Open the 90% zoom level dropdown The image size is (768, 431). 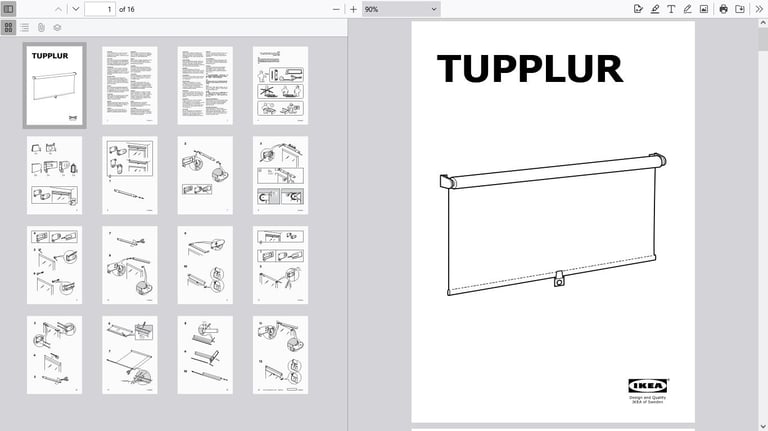(401, 9)
